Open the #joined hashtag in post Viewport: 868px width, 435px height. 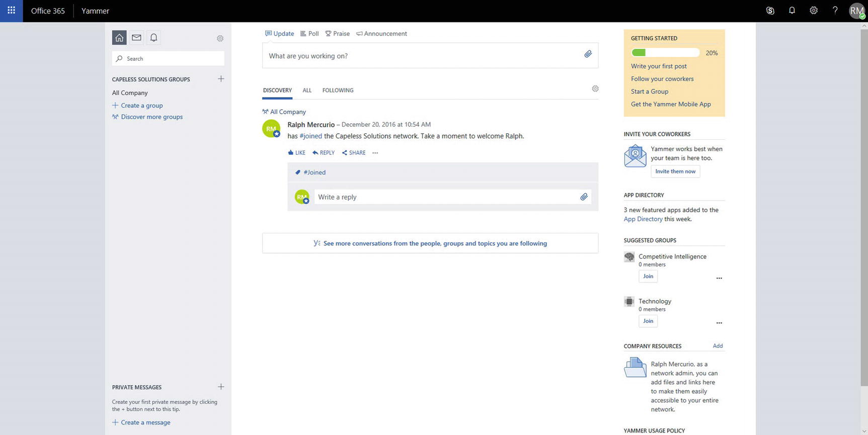coord(310,136)
